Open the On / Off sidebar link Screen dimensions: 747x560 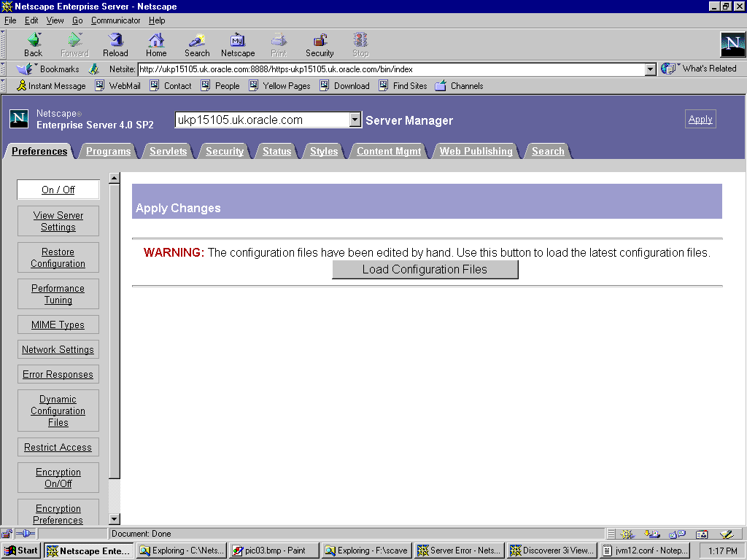pos(58,190)
